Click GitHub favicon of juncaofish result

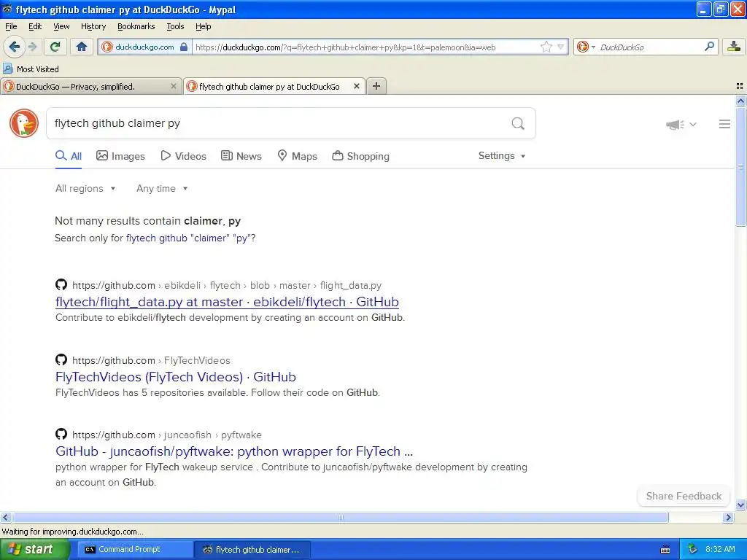[x=61, y=435]
